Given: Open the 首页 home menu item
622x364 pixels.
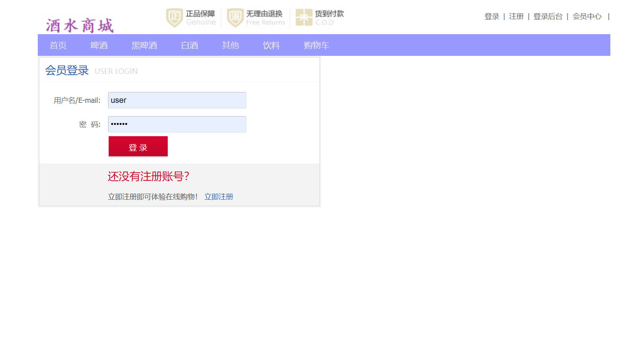Looking at the screenshot, I should (57, 45).
